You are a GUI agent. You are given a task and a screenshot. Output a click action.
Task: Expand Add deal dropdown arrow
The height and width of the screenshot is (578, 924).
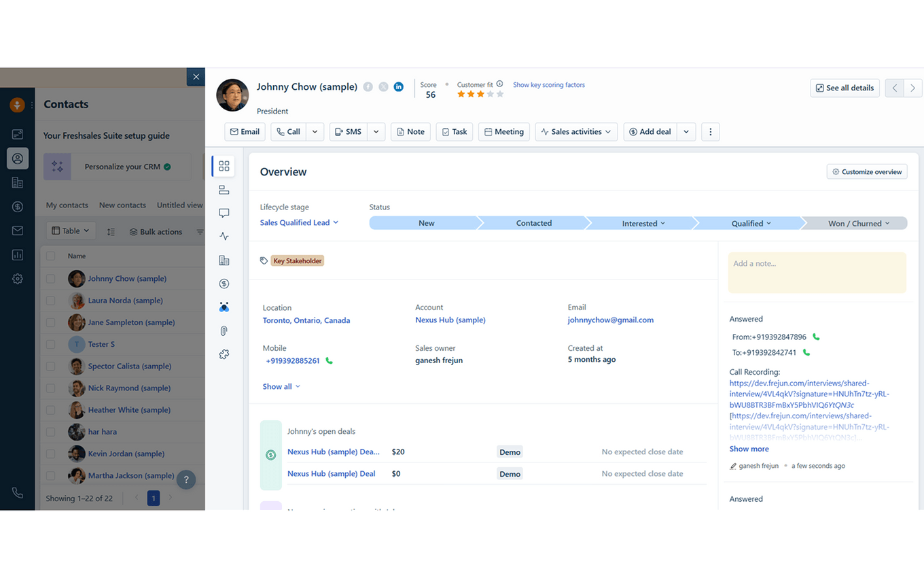pyautogui.click(x=686, y=132)
